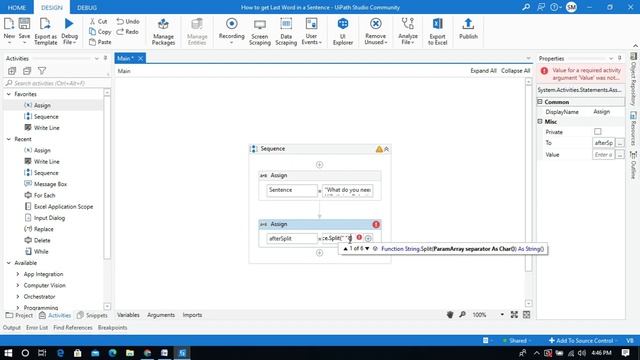Screen dimensions: 640x360
Task: Open Screen Scraping tool
Action: point(260,31)
